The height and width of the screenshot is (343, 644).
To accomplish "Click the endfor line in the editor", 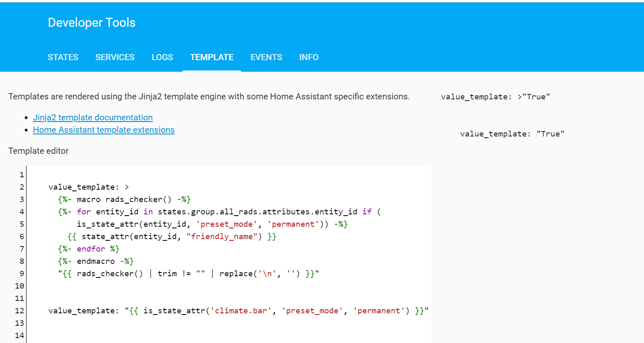I will 89,249.
